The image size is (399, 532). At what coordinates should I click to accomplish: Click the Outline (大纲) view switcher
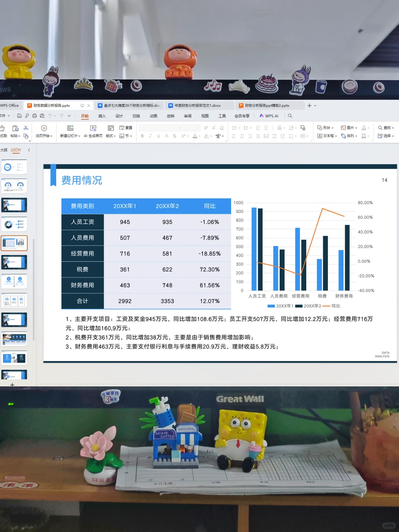(4, 150)
